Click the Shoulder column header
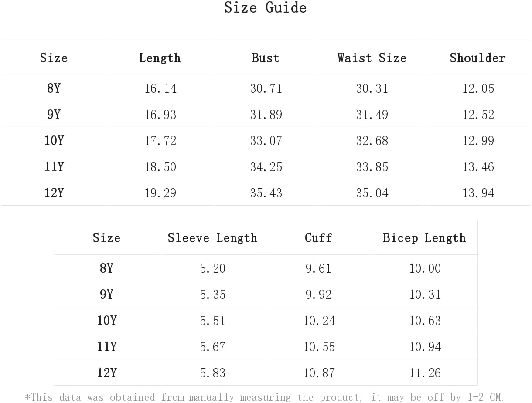Image resolution: width=532 pixels, height=403 pixels. pos(478,58)
